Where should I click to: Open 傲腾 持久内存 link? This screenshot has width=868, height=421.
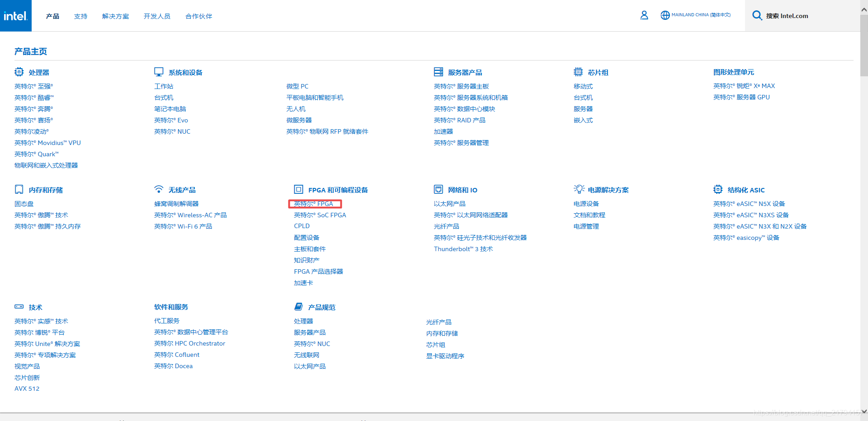(x=47, y=226)
